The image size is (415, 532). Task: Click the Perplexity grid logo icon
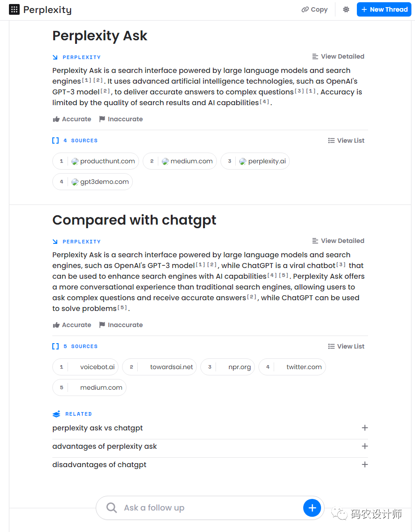click(14, 9)
